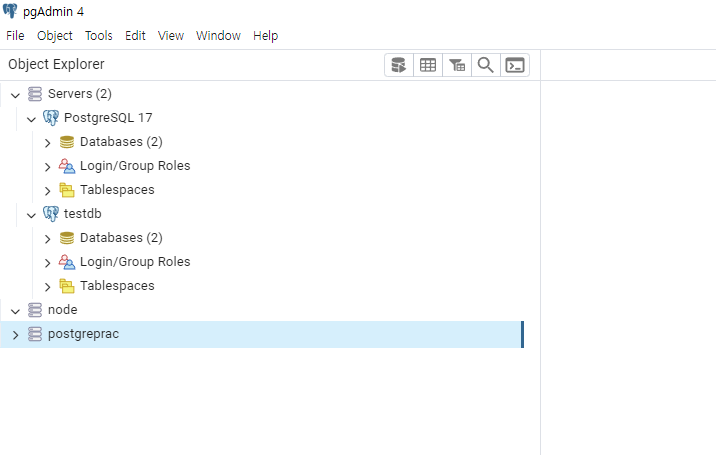Select Login/Group Roles label under PostgreSQL 17
The width and height of the screenshot is (716, 455).
[x=135, y=166]
